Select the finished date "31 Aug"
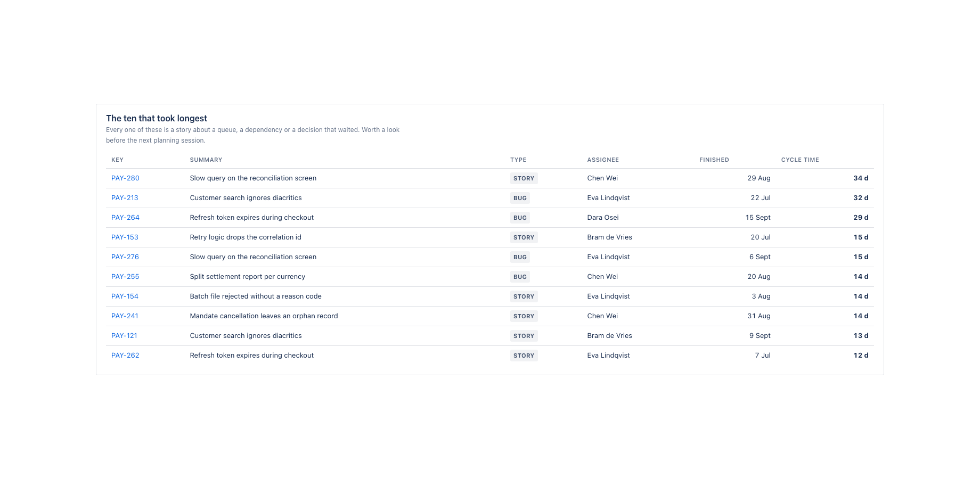The image size is (980, 479). point(759,316)
